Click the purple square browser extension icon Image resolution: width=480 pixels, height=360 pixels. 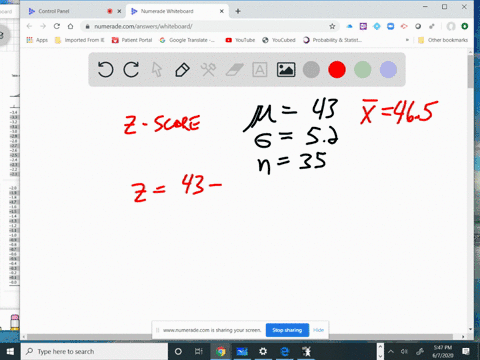pos(363,26)
